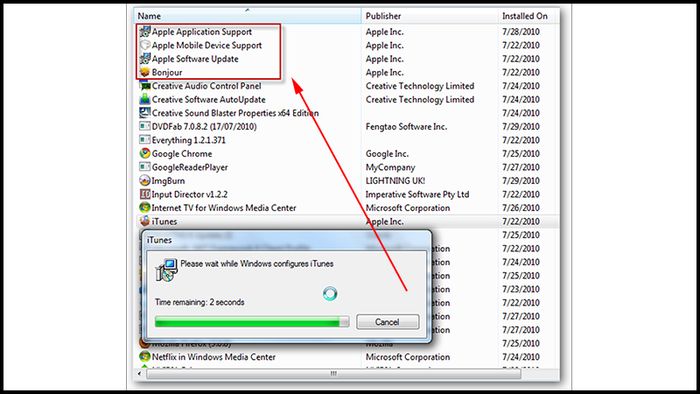Click the Google Inc. publisher cell
Viewport: 700px width, 394px height.
point(387,153)
